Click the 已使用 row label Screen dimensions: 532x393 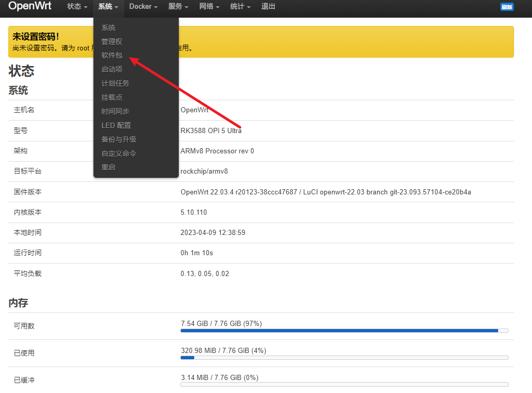click(x=24, y=353)
